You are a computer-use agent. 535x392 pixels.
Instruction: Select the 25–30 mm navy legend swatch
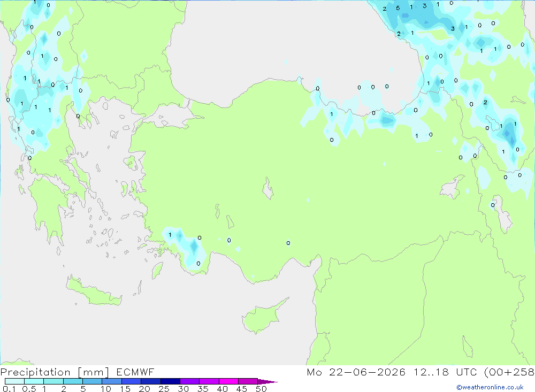170,381
